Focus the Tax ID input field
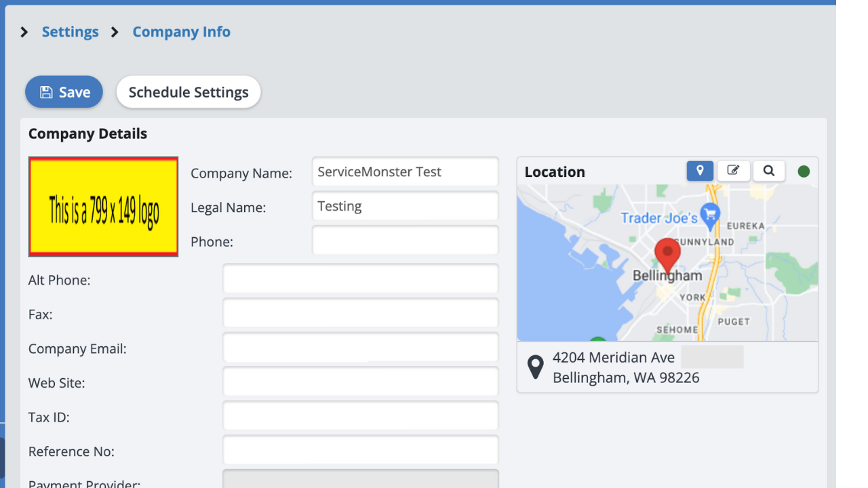868x488 pixels. point(360,417)
